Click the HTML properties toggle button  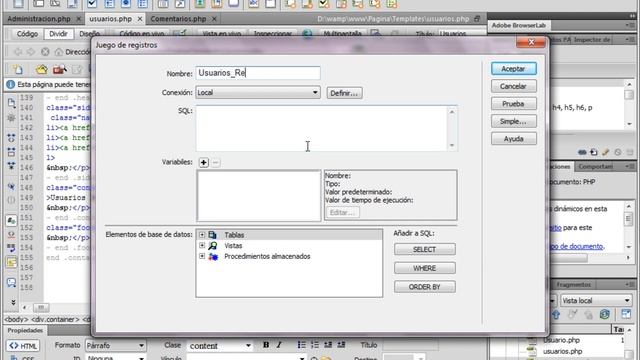pos(22,346)
